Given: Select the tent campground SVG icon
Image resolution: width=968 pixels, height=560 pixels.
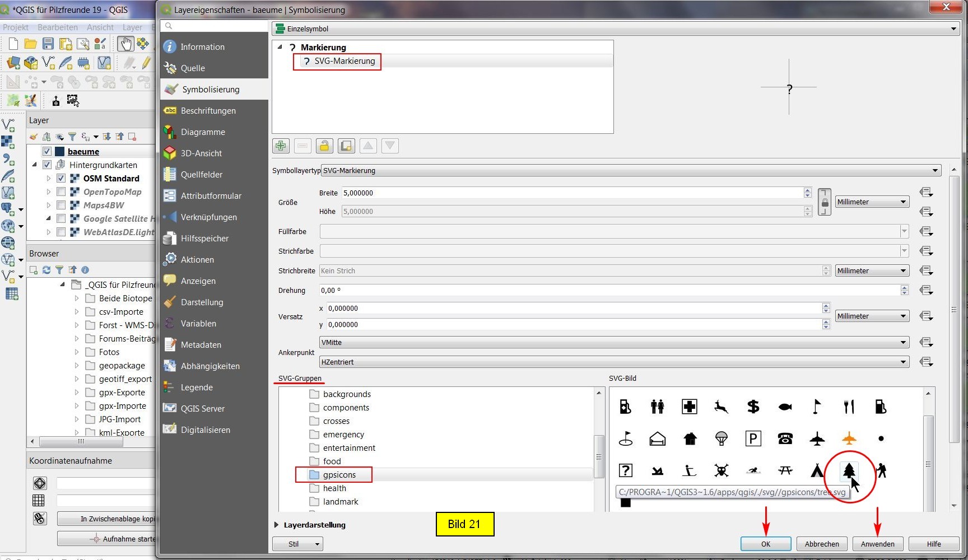Looking at the screenshot, I should pos(817,470).
